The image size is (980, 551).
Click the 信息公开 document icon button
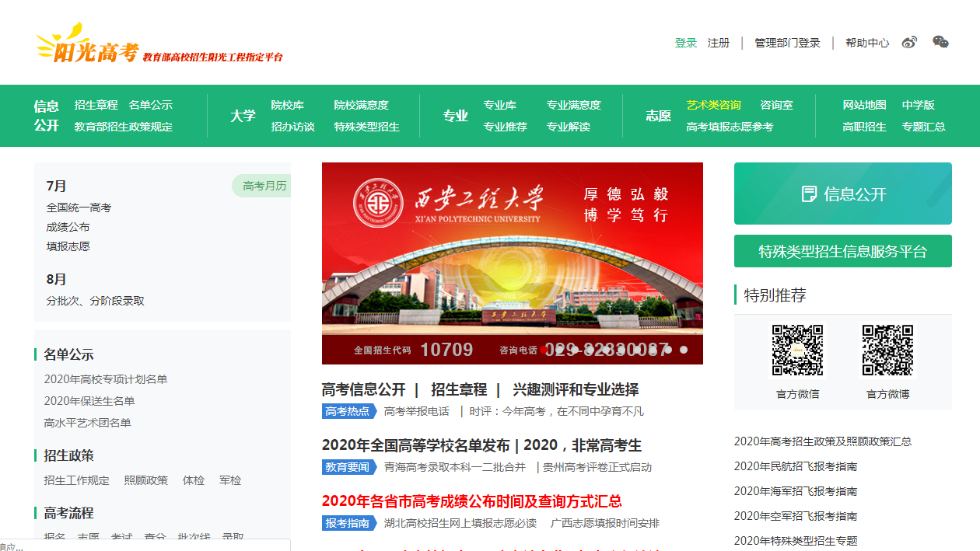pyautogui.click(x=843, y=194)
